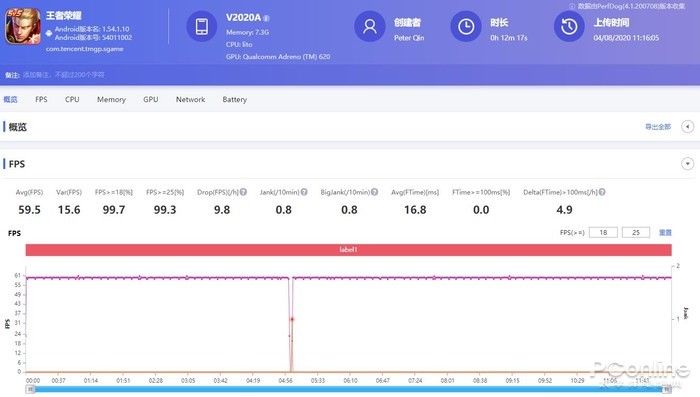The image size is (700, 397).
Task: Click the device name V2020A
Action: (x=243, y=17)
